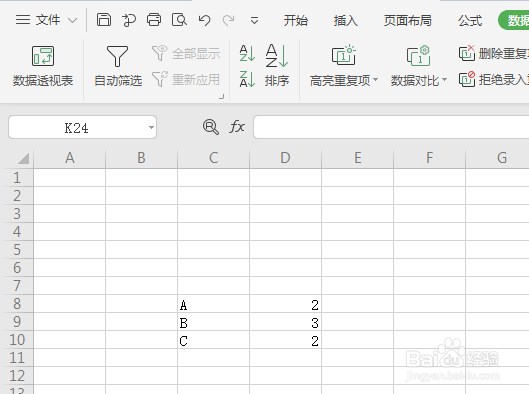529x394 pixels.
Task: Click the 数据对比 icon
Action: pos(418,56)
